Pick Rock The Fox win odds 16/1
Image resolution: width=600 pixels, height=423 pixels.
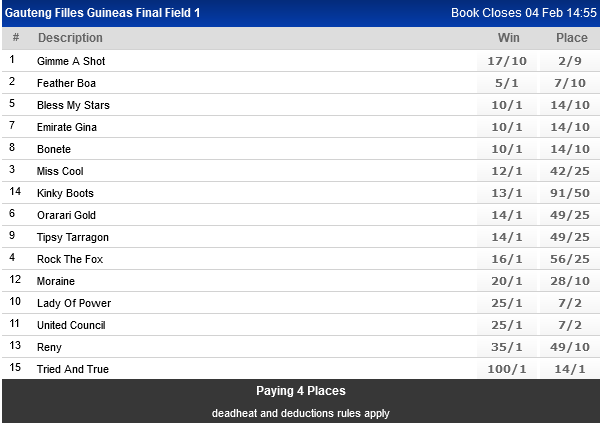pos(506,259)
